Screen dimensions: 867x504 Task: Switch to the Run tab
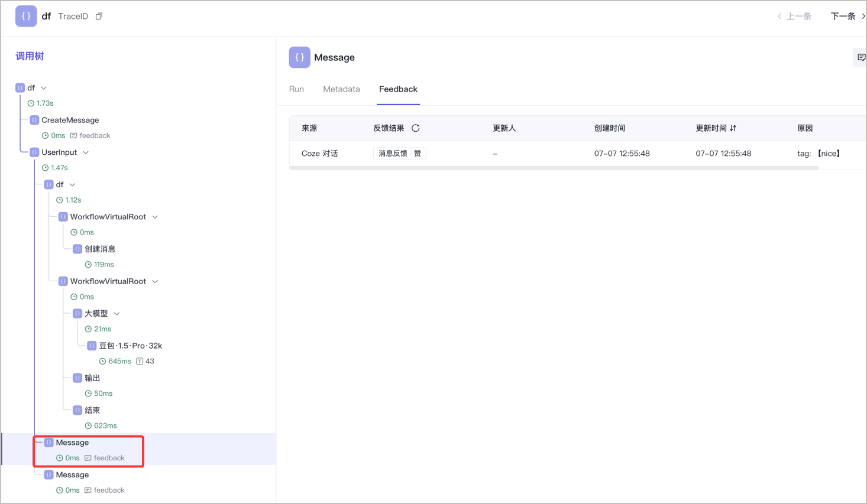click(x=296, y=89)
